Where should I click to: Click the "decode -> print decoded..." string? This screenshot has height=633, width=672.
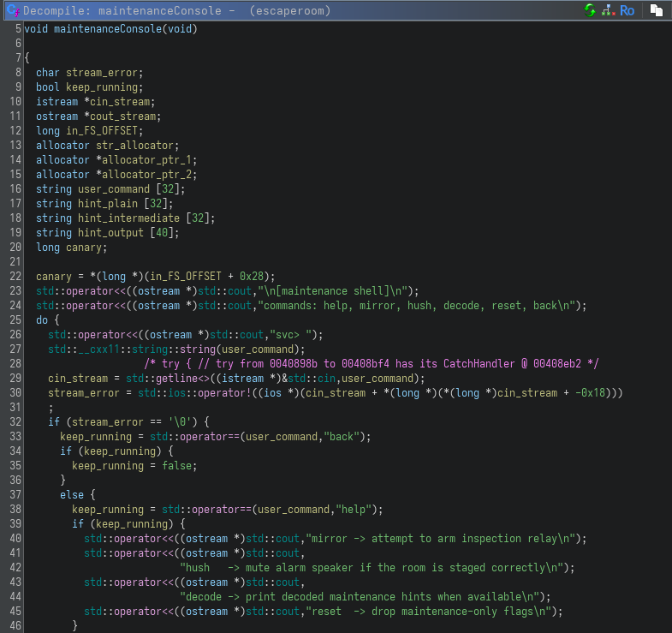[x=360, y=597]
